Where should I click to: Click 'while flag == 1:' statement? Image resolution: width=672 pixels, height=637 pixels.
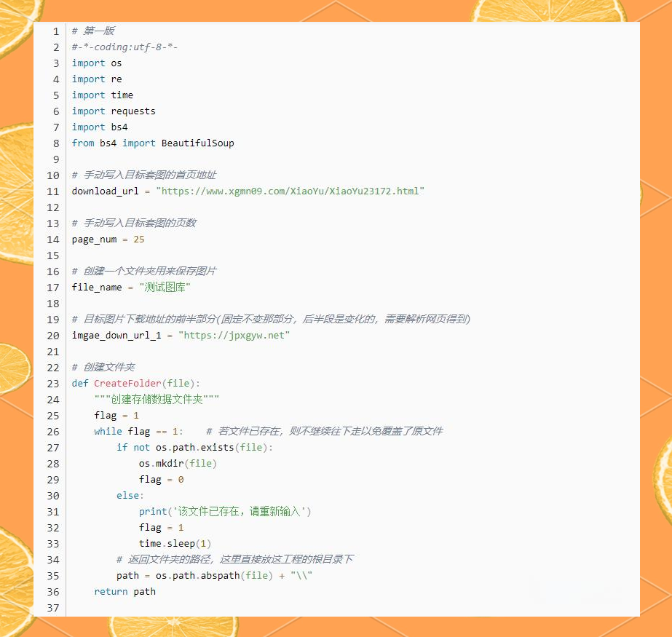(138, 431)
